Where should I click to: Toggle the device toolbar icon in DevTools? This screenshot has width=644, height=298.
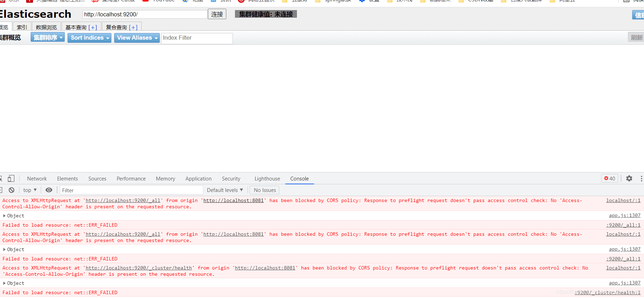(x=11, y=178)
